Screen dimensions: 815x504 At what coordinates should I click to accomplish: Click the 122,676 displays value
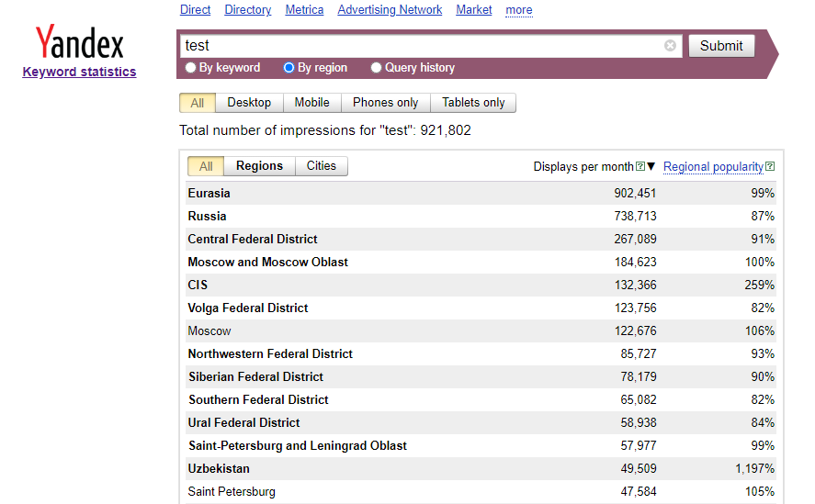click(635, 331)
